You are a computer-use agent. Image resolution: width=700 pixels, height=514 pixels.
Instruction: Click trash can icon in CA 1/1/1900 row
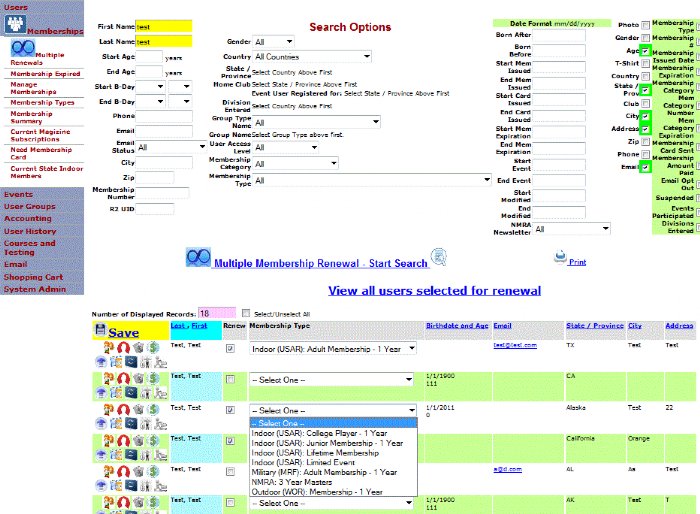pyautogui.click(x=138, y=378)
